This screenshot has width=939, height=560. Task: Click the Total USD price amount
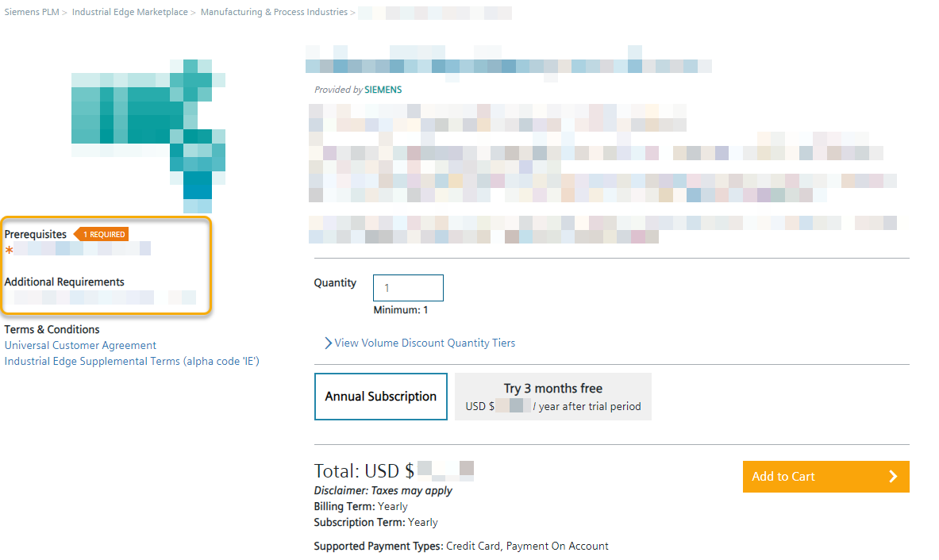pyautogui.click(x=445, y=470)
